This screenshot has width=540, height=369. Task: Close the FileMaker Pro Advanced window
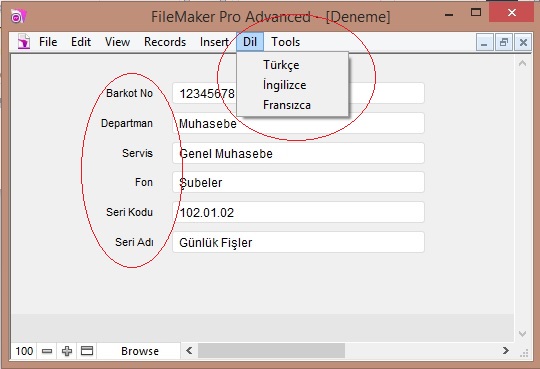512,13
